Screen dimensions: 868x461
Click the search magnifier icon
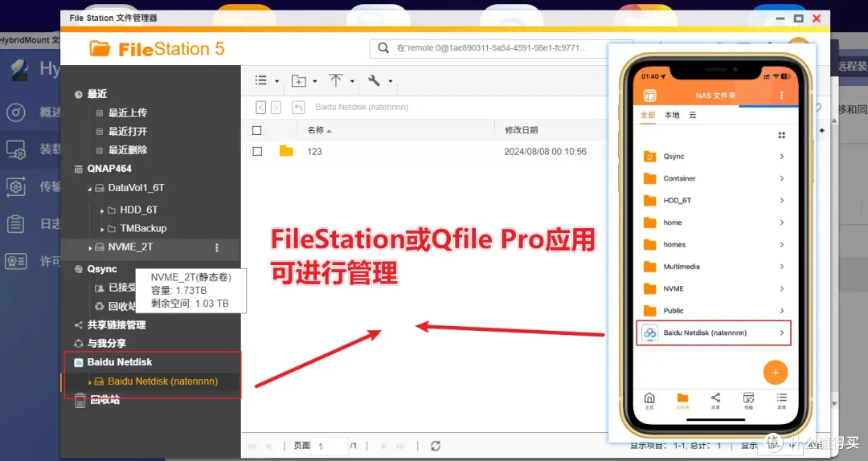pos(383,48)
